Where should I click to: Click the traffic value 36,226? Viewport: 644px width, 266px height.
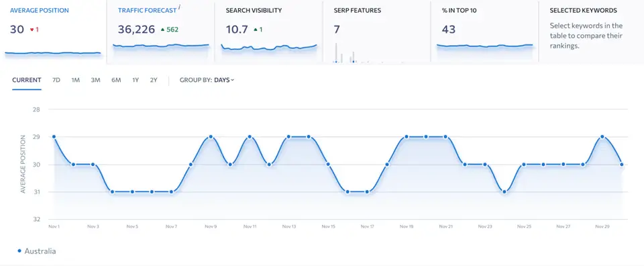coord(136,30)
